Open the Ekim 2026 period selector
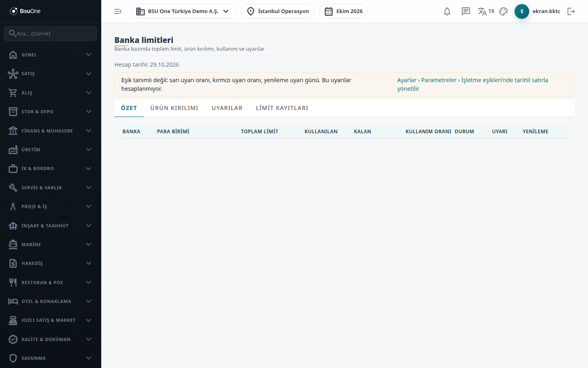Image resolution: width=588 pixels, height=368 pixels. [x=343, y=11]
